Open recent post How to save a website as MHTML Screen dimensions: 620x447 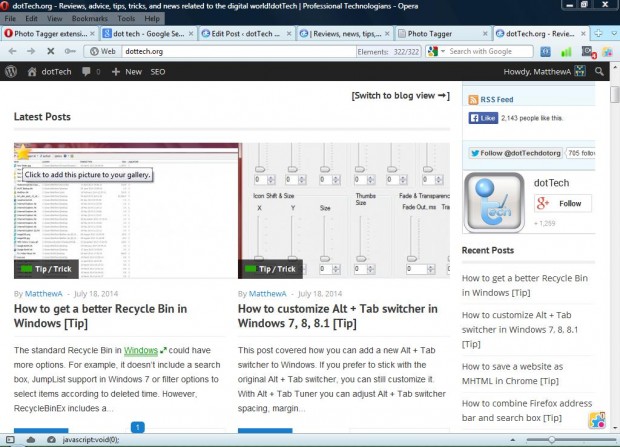(512, 374)
